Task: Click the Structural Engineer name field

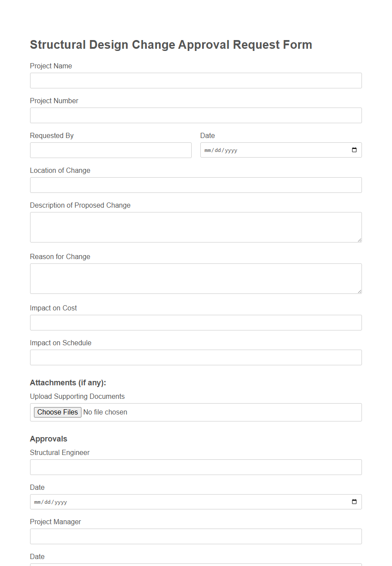Action: [x=195, y=467]
